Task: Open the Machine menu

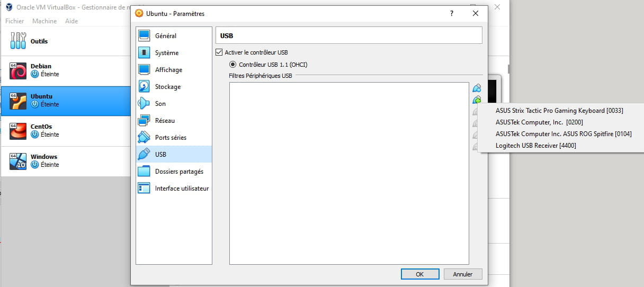Action: click(x=44, y=21)
